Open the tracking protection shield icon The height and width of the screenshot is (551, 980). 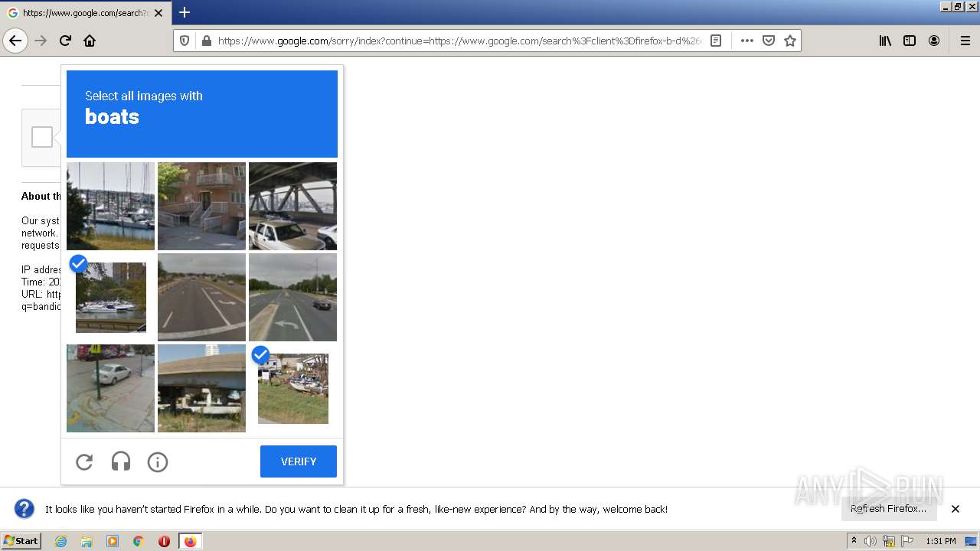coord(185,41)
